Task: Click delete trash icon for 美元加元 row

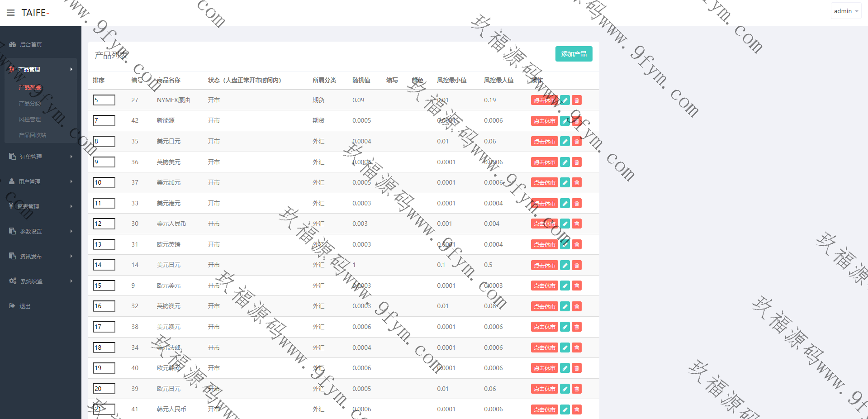Action: coord(576,183)
